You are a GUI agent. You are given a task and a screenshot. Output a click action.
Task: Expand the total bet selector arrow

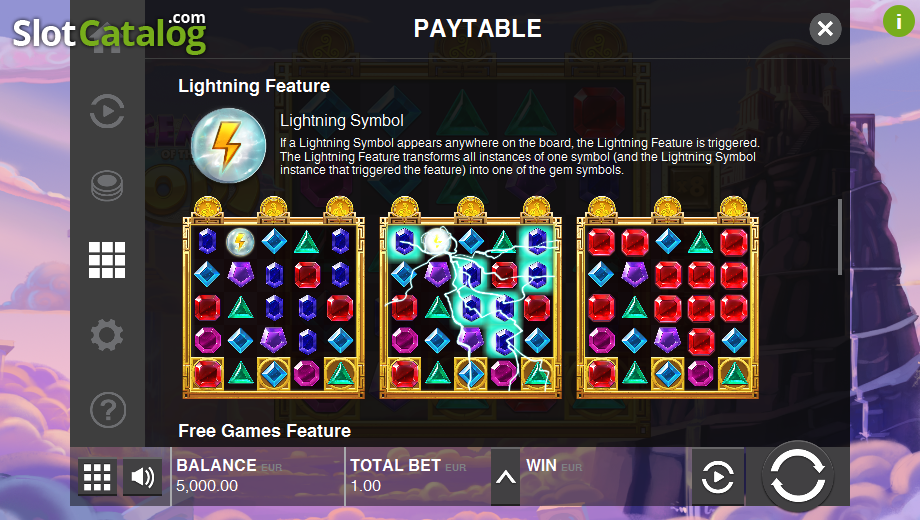505,477
